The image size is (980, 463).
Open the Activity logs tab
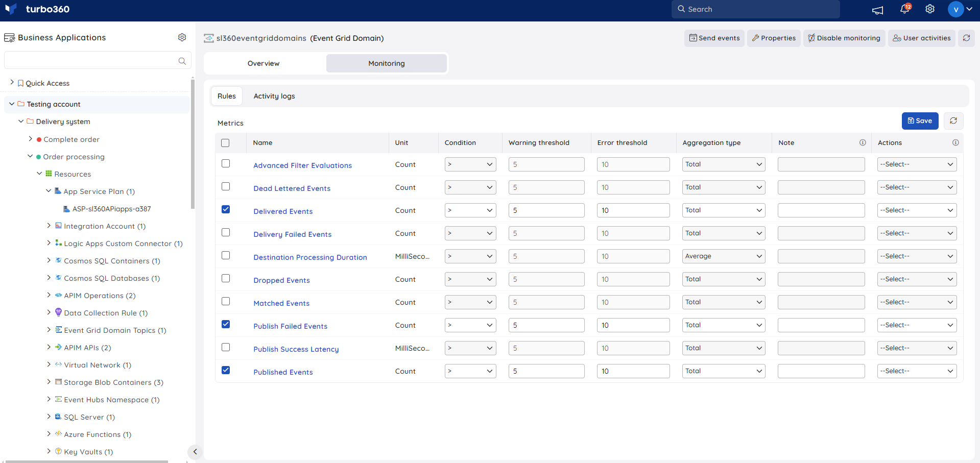274,96
